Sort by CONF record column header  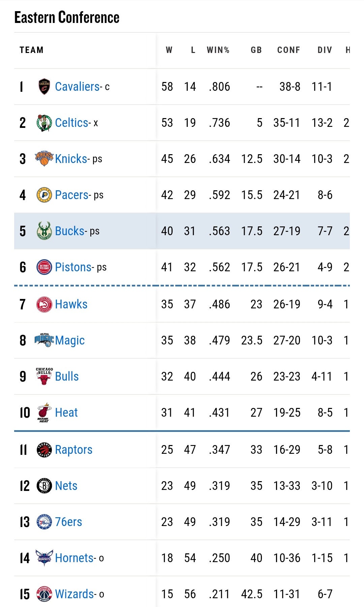coord(289,50)
